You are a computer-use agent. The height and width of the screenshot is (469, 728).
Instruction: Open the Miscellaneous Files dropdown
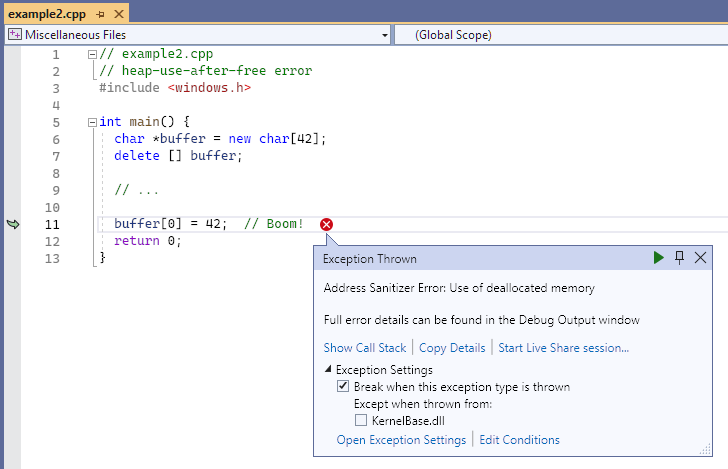[384, 35]
